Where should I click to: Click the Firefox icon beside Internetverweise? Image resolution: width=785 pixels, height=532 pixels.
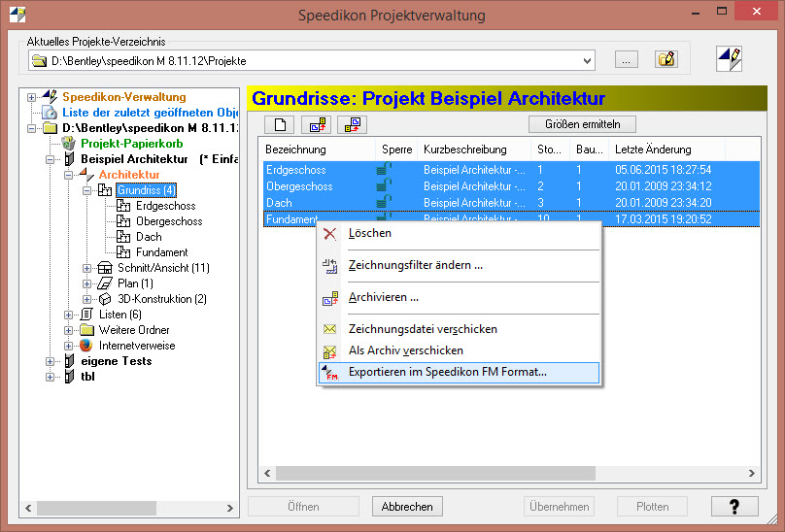[86, 346]
